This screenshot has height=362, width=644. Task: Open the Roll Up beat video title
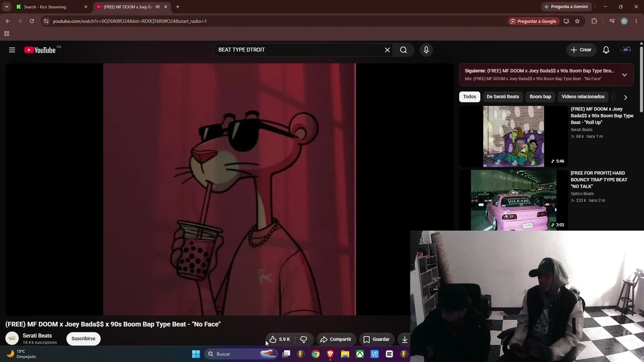[x=602, y=116]
